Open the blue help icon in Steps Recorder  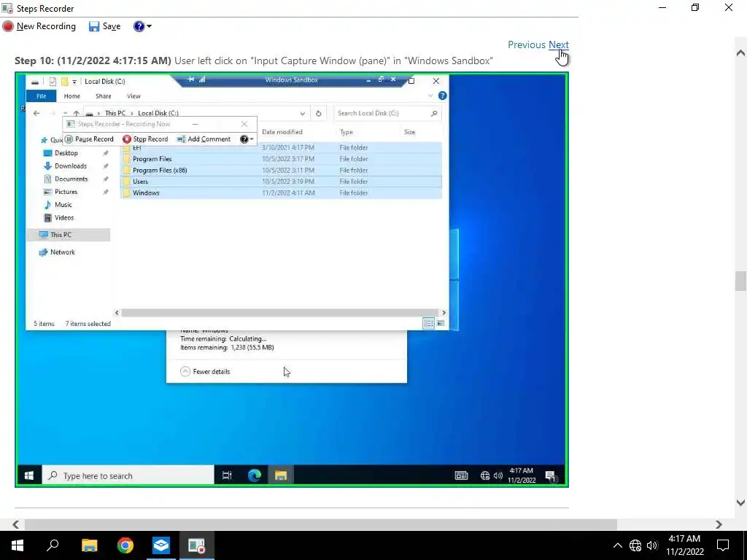pos(139,26)
